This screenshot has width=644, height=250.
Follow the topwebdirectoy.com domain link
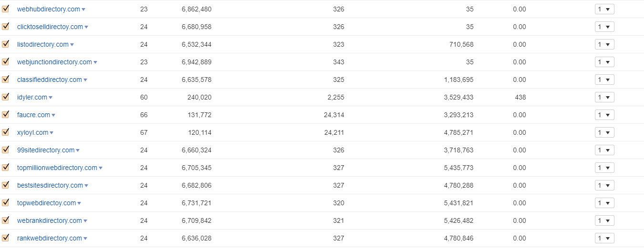(47, 203)
